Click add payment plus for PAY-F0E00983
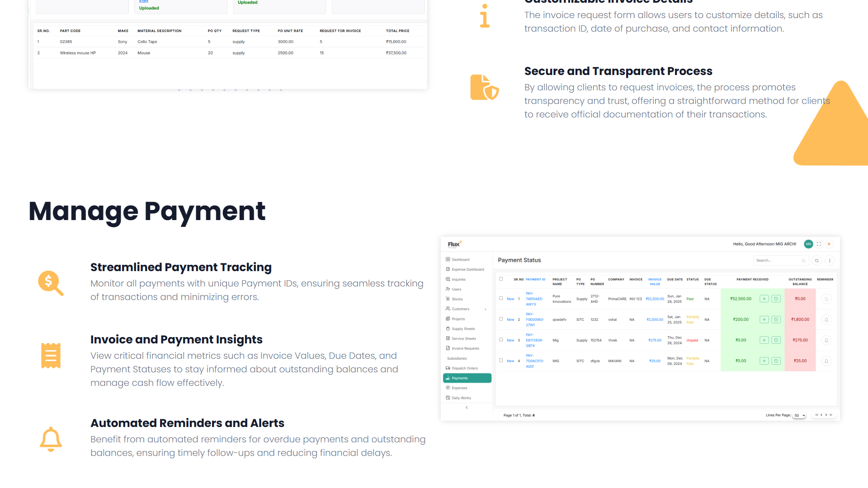 (764, 319)
